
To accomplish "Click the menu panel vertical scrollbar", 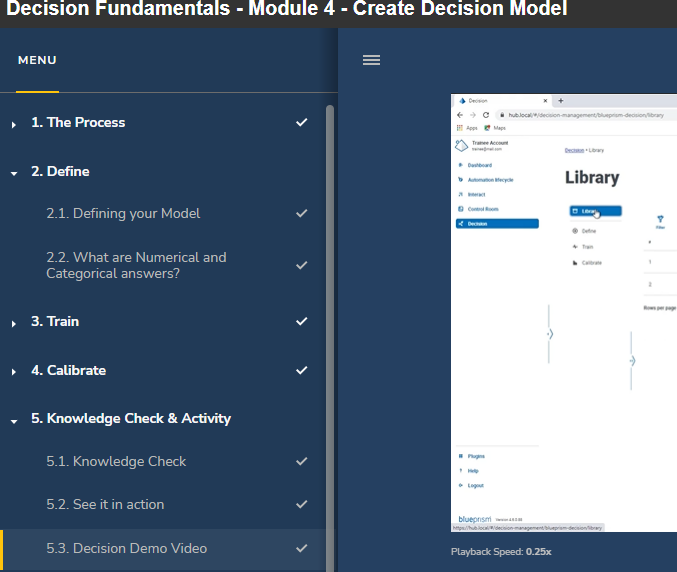I will coord(330,300).
